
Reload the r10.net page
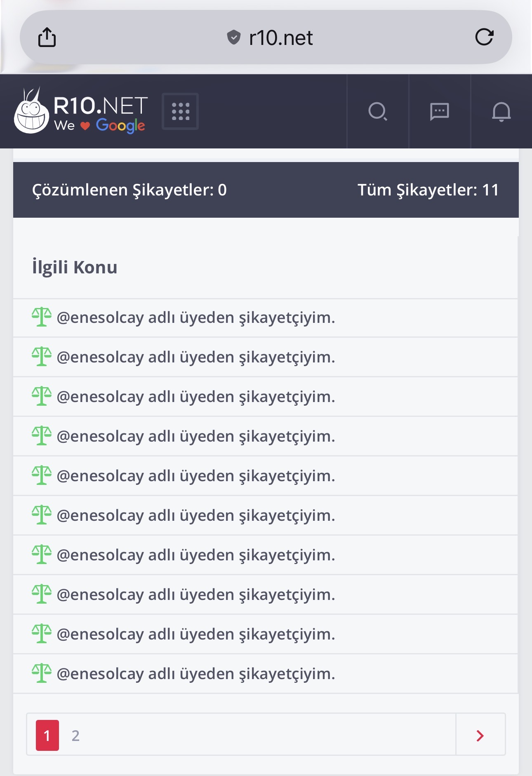coord(484,37)
